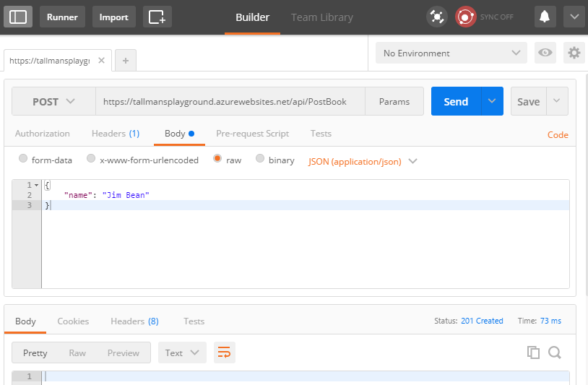Switch response view to Pretty
The width and height of the screenshot is (588, 385).
[35, 352]
